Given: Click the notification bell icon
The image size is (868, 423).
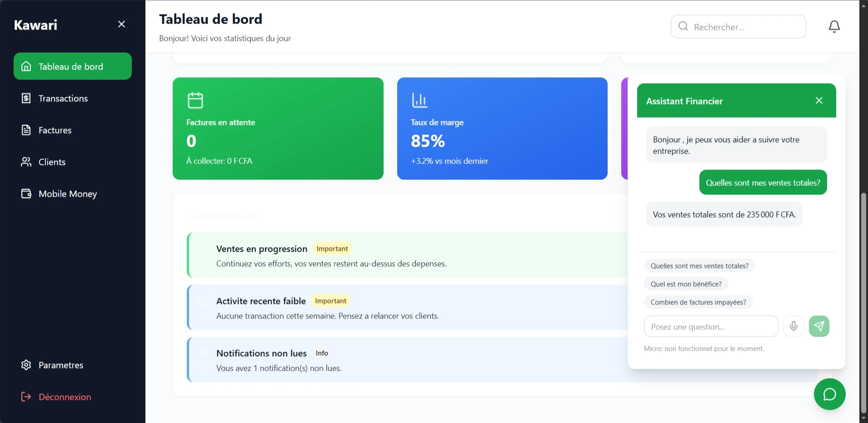Looking at the screenshot, I should 834,26.
